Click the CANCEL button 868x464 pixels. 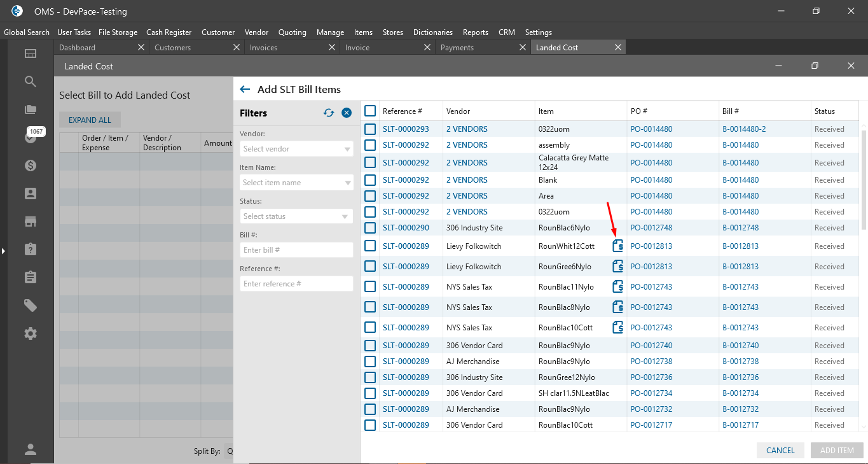coord(780,451)
